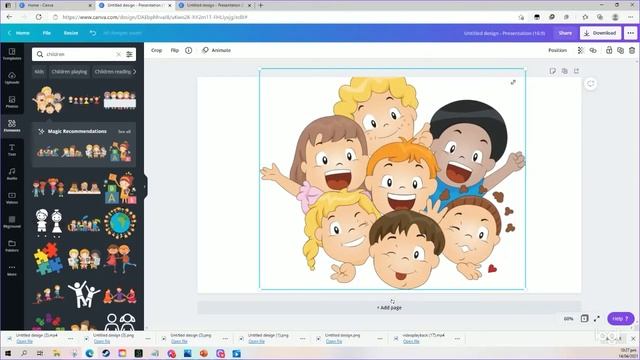The height and width of the screenshot is (360, 640).
Task: Refresh the browser page
Action: click(x=39, y=17)
